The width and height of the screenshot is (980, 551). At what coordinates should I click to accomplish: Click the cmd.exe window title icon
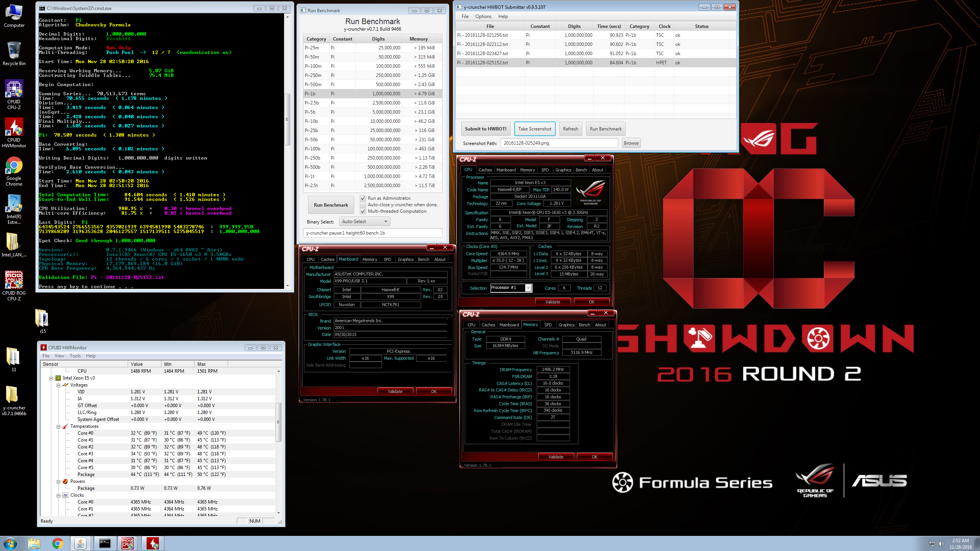(42, 8)
